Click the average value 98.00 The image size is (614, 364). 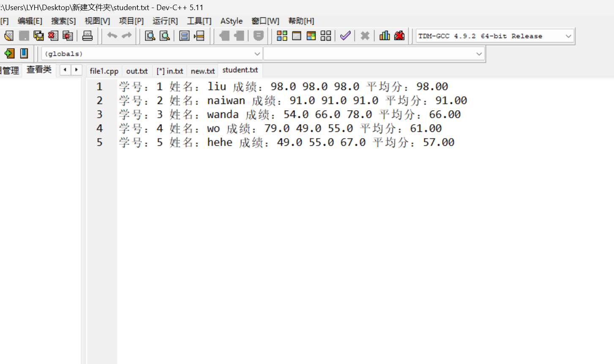pos(432,87)
